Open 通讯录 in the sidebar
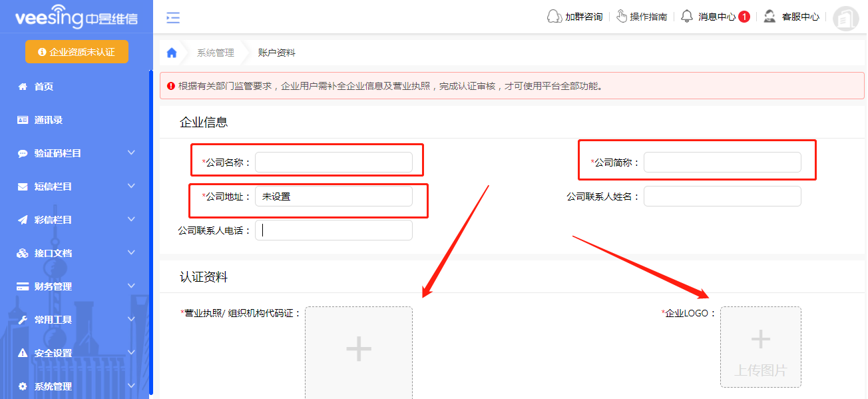Image resolution: width=868 pixels, height=399 pixels. pyautogui.click(x=48, y=120)
